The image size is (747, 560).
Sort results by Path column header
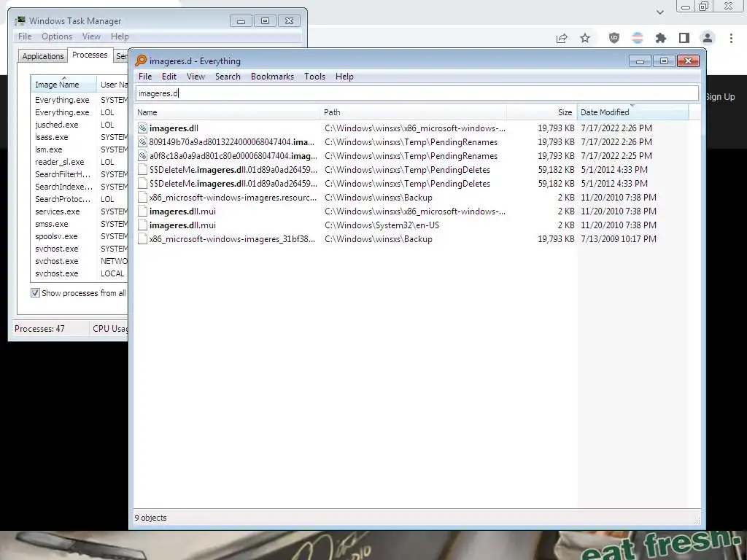pyautogui.click(x=413, y=112)
